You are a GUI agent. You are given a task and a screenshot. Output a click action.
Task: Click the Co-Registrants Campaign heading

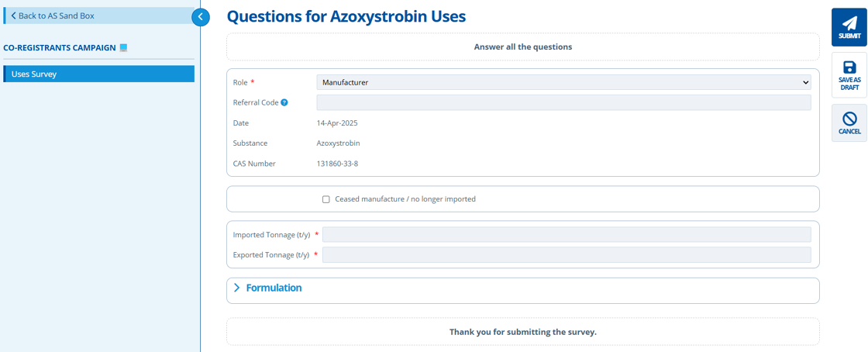(x=59, y=48)
